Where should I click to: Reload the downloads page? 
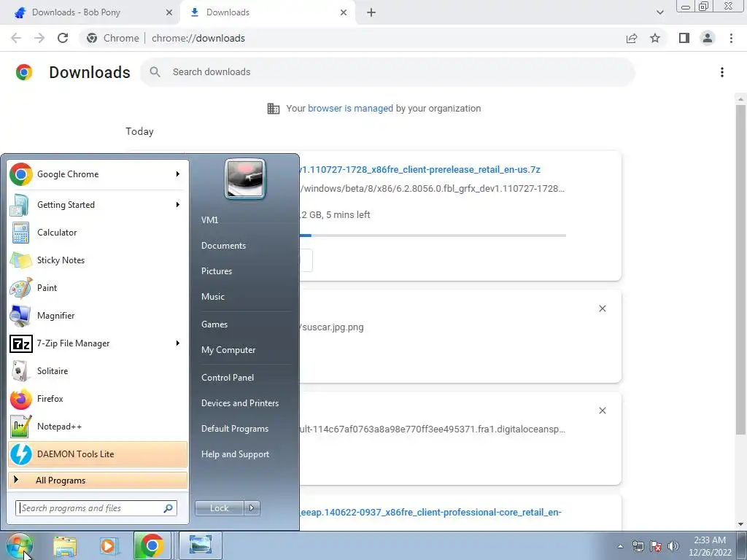pyautogui.click(x=63, y=38)
